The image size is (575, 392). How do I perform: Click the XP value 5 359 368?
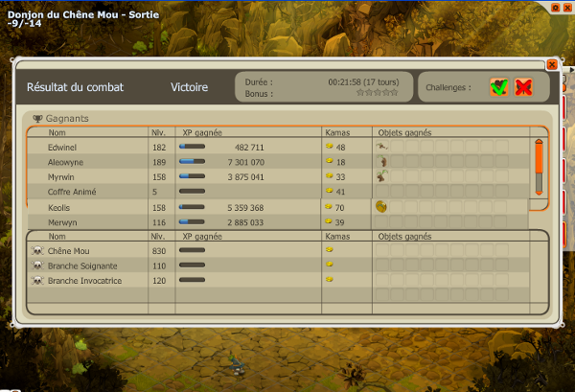coord(245,208)
